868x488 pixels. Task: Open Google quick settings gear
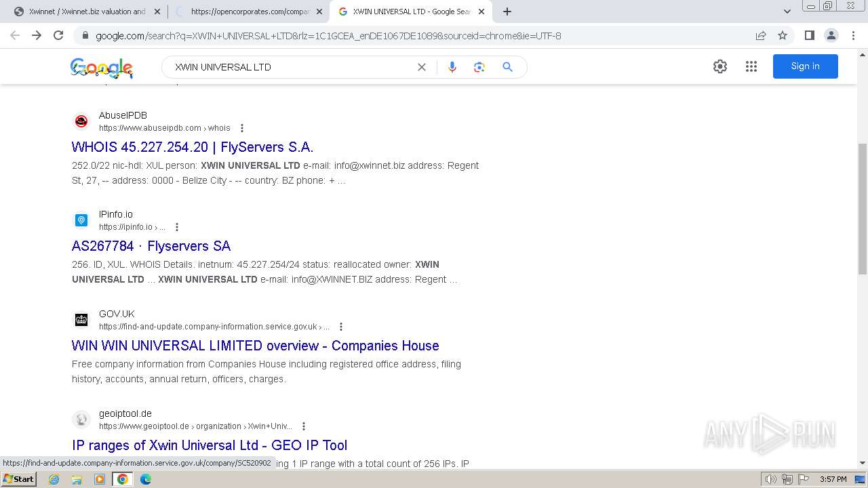720,66
